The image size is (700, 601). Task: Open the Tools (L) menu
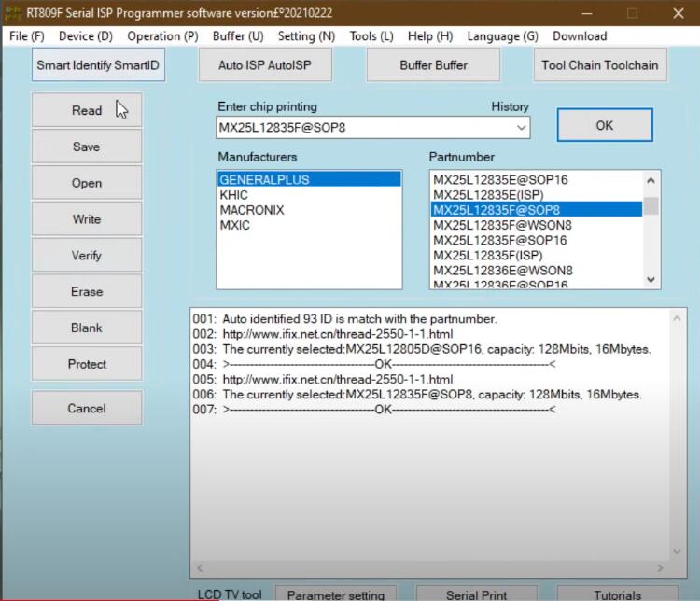(x=371, y=36)
